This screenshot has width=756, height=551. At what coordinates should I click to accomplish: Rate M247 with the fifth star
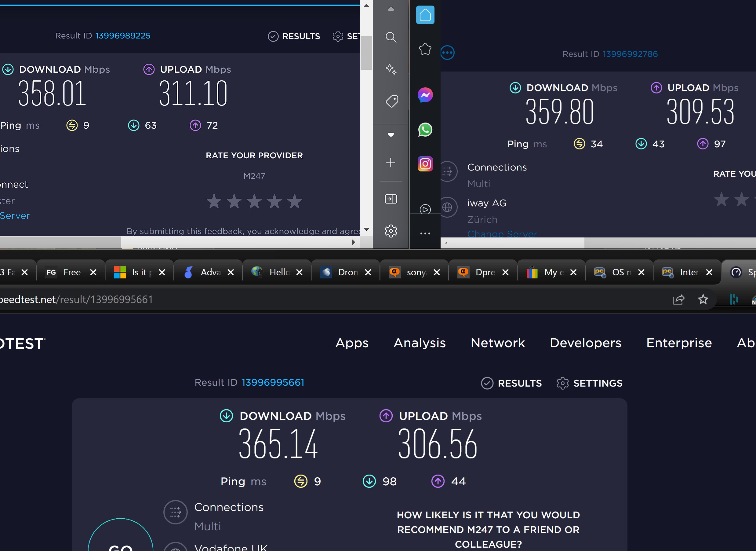[295, 201]
